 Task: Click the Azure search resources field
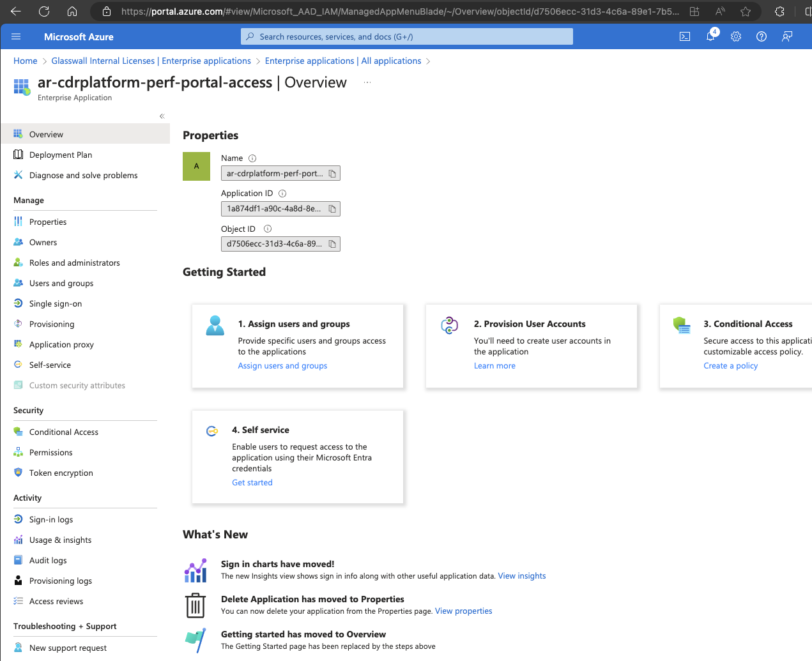coord(407,37)
